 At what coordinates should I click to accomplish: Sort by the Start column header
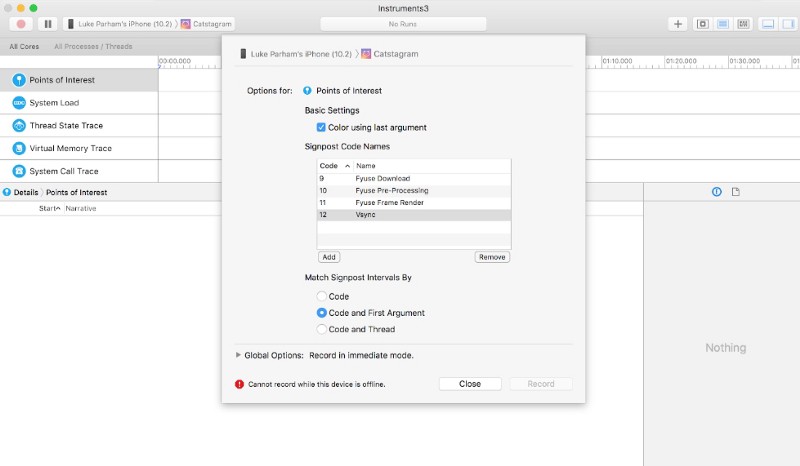tap(49, 208)
